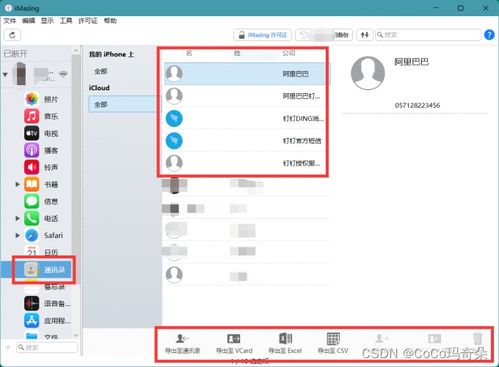Open the 照片 Photos item in sidebar

pos(42,99)
